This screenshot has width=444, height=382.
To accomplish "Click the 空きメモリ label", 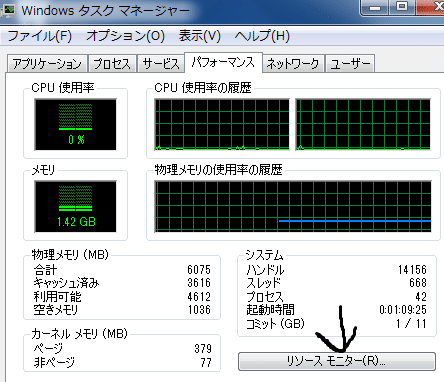I will [56, 310].
